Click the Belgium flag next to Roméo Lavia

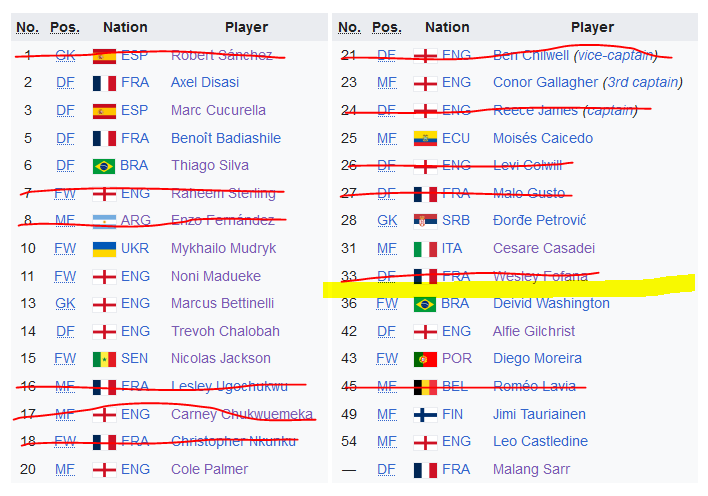coord(425,387)
